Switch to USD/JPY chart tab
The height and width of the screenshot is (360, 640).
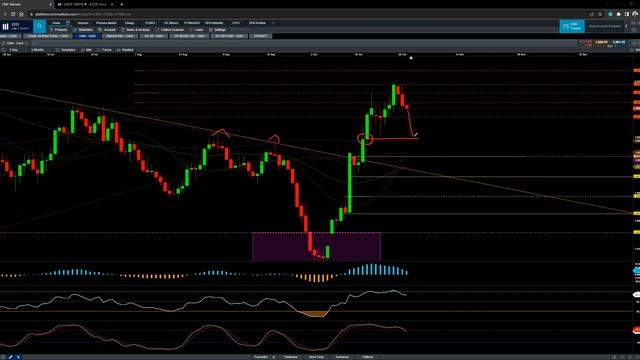tap(260, 36)
